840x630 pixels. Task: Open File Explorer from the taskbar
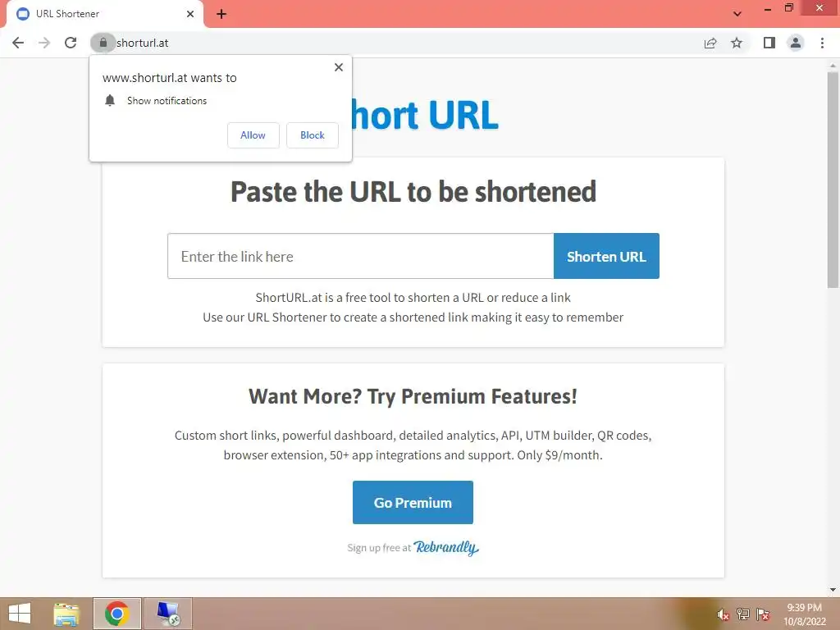coord(66,614)
